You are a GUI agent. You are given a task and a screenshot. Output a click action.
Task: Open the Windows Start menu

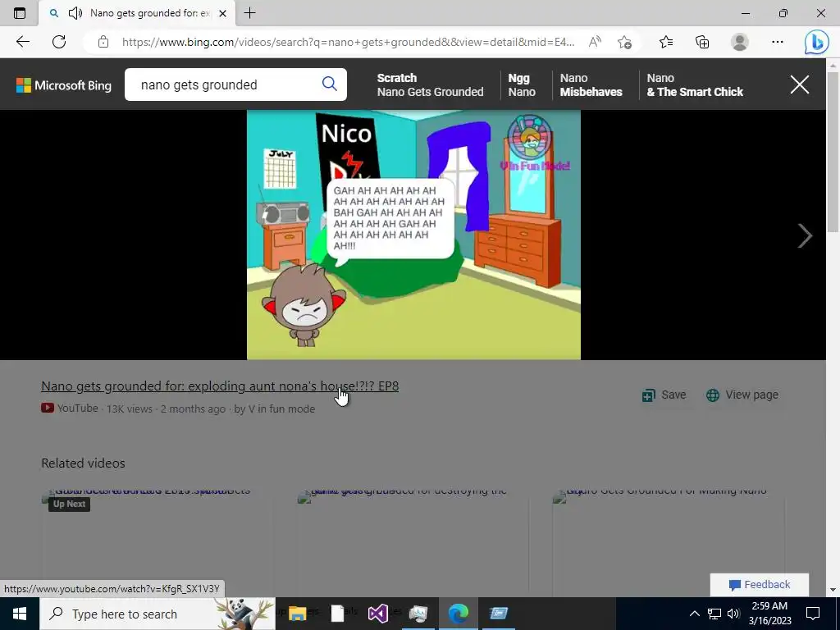coord(20,614)
